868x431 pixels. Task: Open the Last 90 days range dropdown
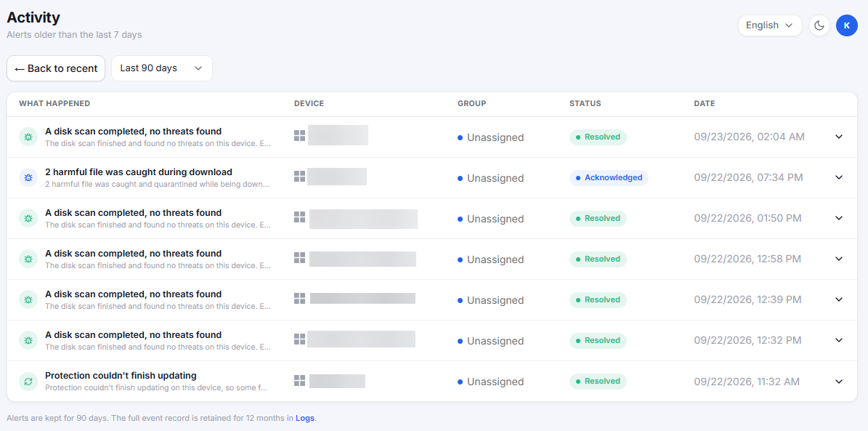click(162, 68)
